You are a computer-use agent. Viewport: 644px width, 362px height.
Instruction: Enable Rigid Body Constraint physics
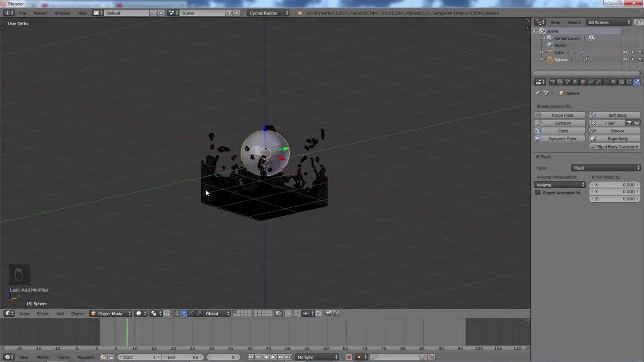[615, 146]
